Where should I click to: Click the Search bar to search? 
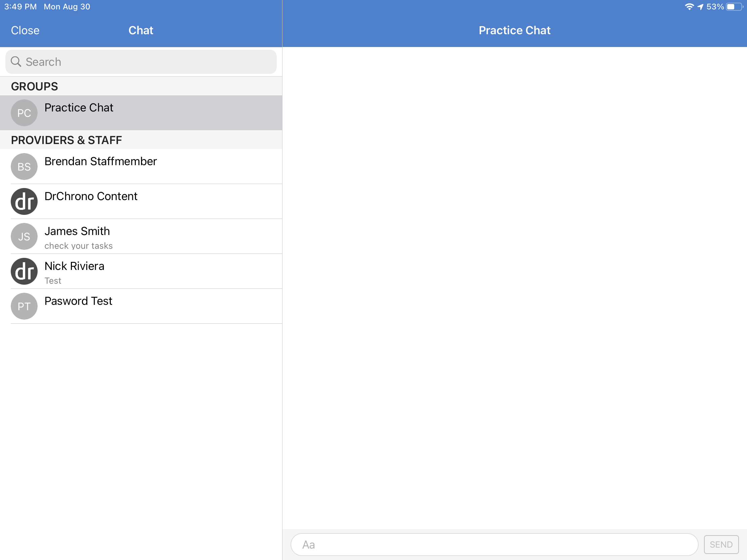pyautogui.click(x=141, y=61)
